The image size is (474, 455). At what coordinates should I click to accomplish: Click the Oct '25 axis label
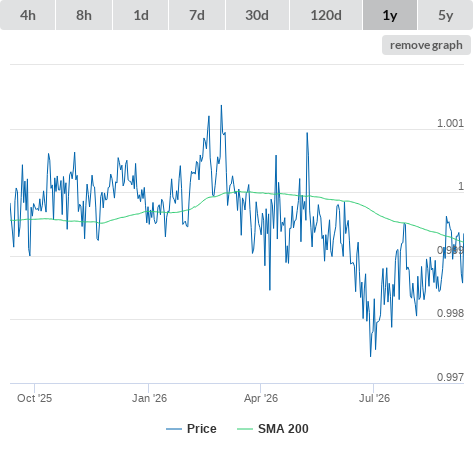(35, 398)
